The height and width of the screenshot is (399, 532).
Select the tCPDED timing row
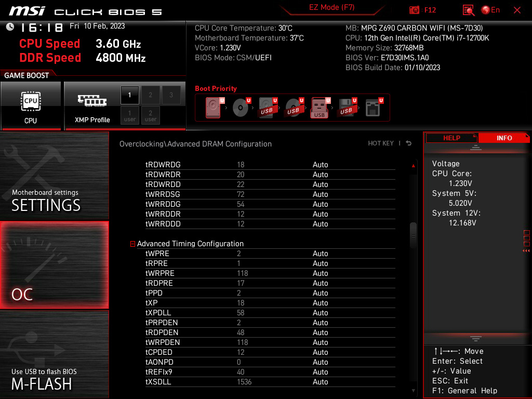[270, 352]
